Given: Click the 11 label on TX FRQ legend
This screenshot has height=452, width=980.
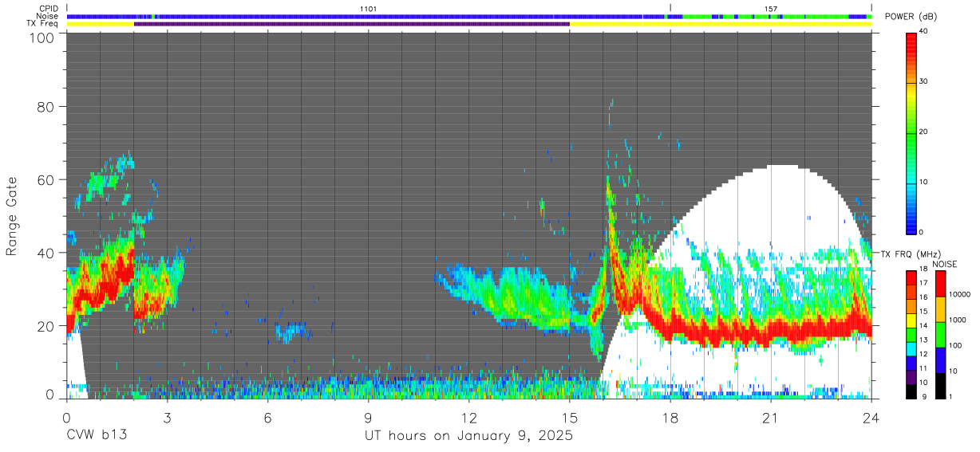Looking at the screenshot, I should (924, 368).
